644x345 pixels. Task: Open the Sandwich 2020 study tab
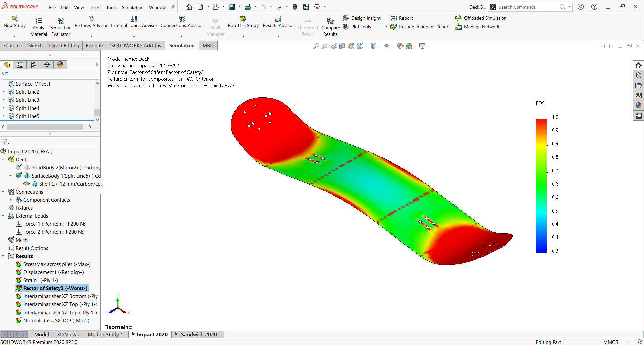[x=199, y=334]
